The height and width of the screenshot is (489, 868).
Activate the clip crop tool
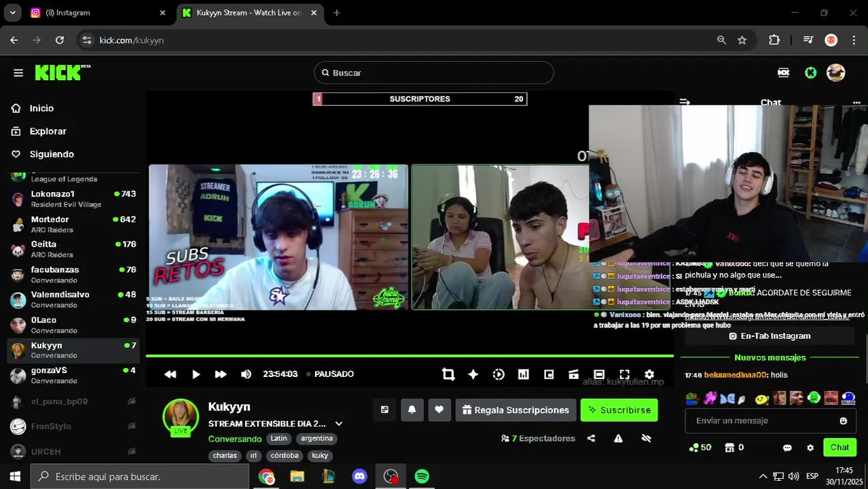point(448,374)
